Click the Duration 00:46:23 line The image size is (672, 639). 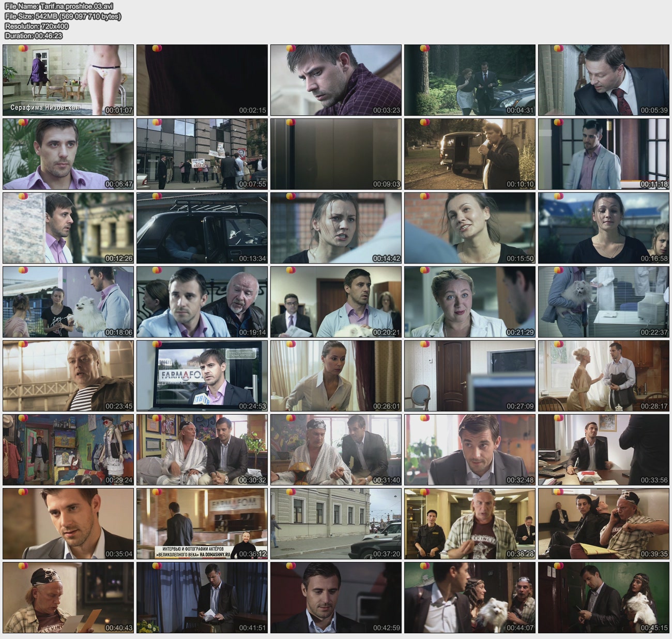pos(34,36)
